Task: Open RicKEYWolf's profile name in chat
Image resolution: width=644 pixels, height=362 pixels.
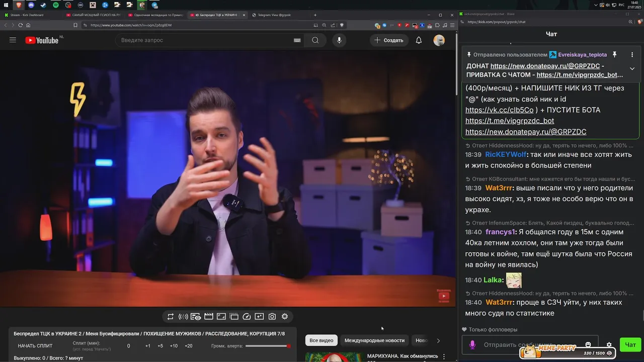Action: coord(506,154)
